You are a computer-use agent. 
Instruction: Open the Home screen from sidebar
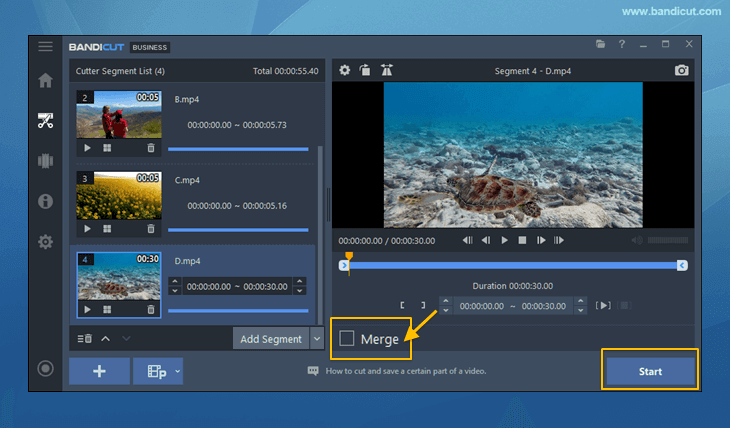(x=45, y=81)
